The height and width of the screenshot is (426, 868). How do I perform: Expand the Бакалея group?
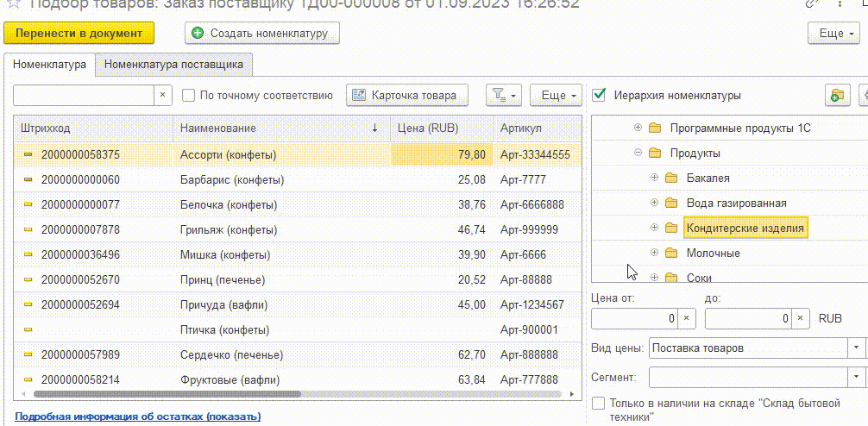(654, 178)
